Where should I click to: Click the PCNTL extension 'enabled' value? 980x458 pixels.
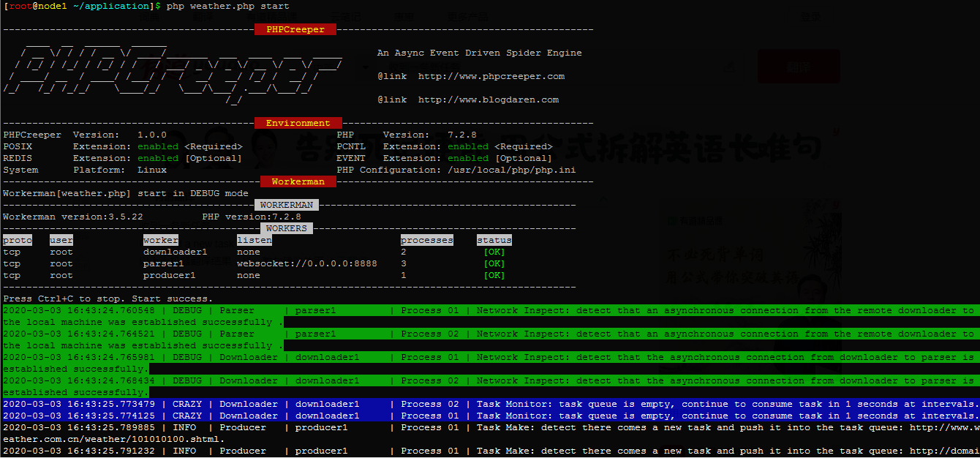coord(468,146)
